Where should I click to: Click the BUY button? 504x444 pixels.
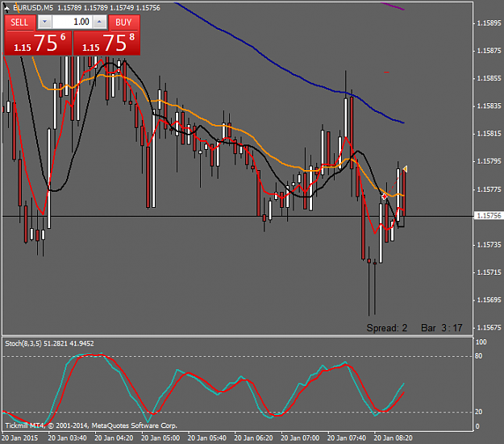tap(123, 23)
